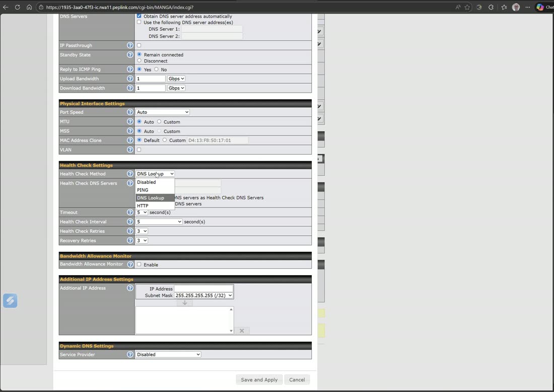Open help for Port Speed
The height and width of the screenshot is (392, 554).
coord(130,112)
